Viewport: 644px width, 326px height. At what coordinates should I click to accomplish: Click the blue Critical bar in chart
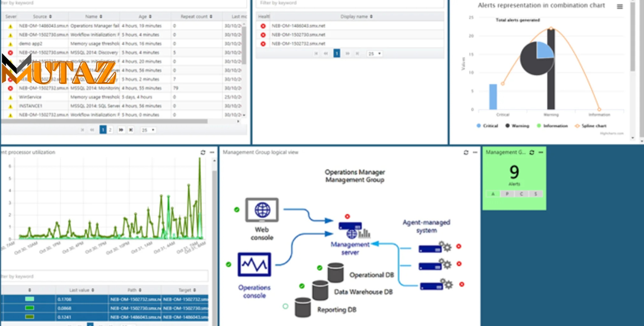pyautogui.click(x=493, y=97)
